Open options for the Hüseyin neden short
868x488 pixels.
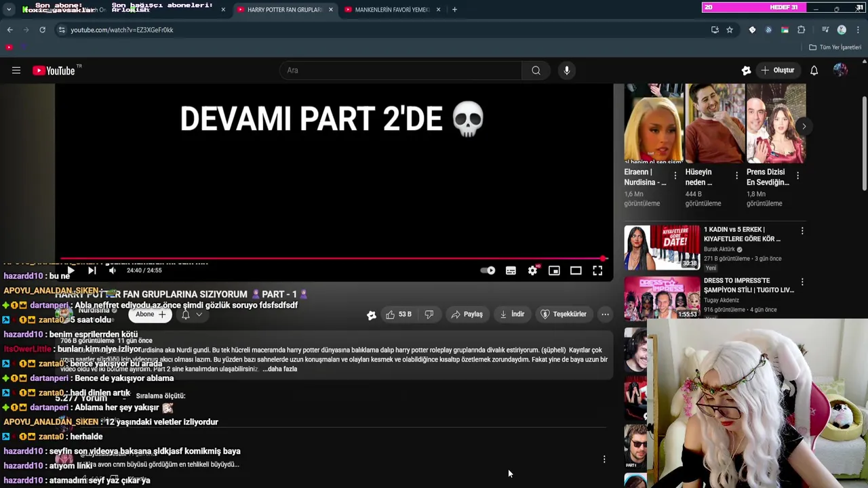tap(736, 176)
